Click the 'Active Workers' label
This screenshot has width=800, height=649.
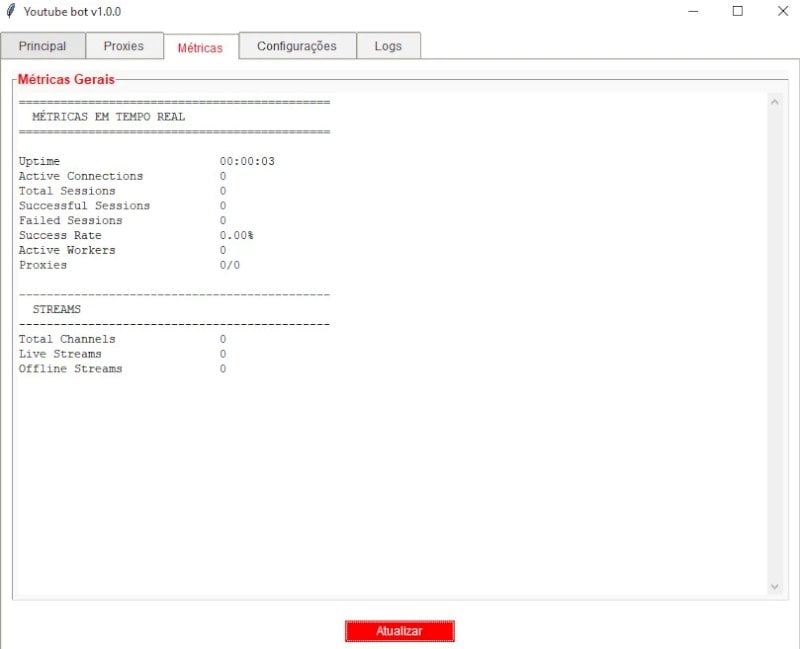click(x=67, y=250)
